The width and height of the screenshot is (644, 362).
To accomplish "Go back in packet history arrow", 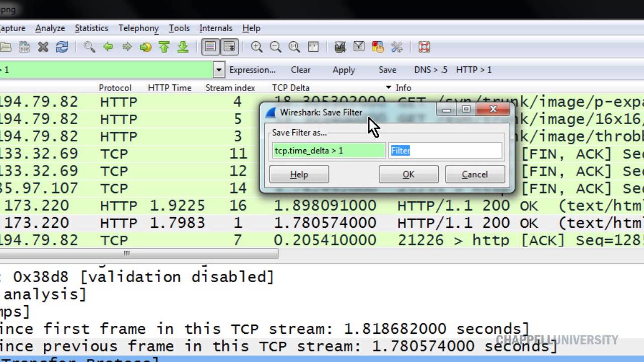I will [108, 47].
